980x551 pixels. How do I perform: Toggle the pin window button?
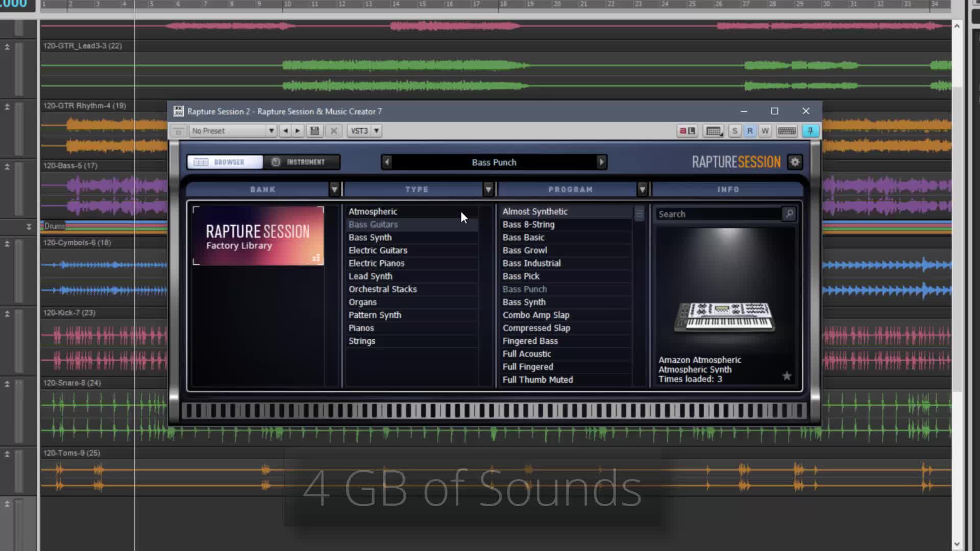coord(810,131)
